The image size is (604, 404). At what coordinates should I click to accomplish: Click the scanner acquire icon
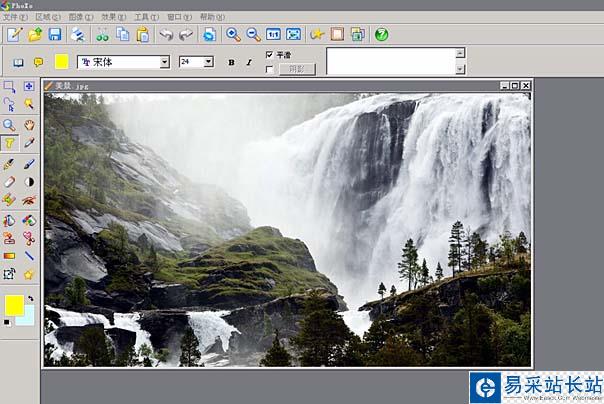pyautogui.click(x=78, y=35)
